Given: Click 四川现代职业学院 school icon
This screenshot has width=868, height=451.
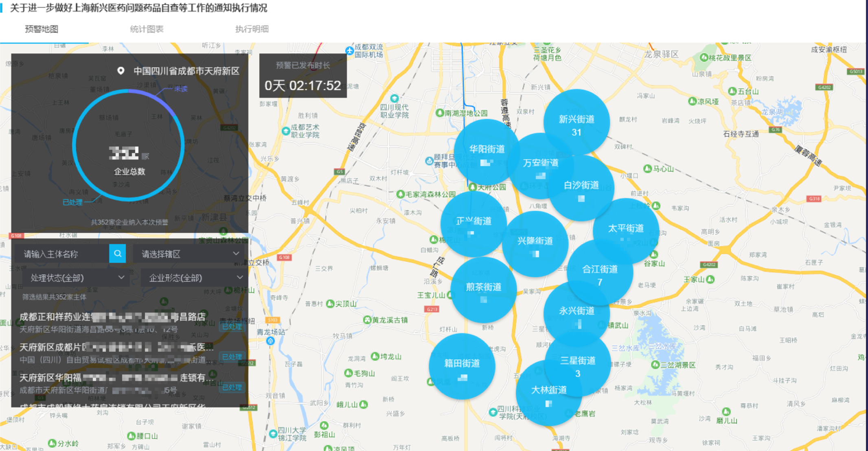Looking at the screenshot, I should [394, 99].
